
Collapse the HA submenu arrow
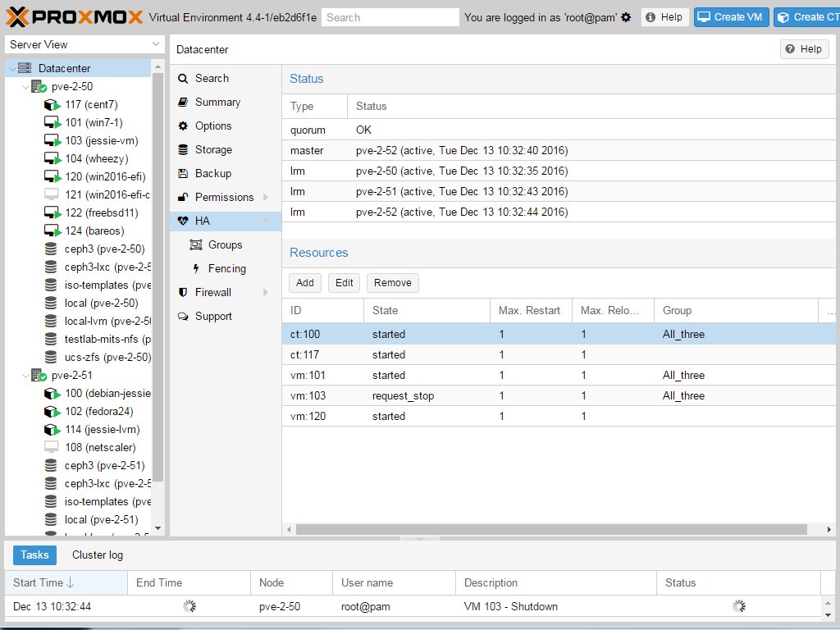[265, 221]
